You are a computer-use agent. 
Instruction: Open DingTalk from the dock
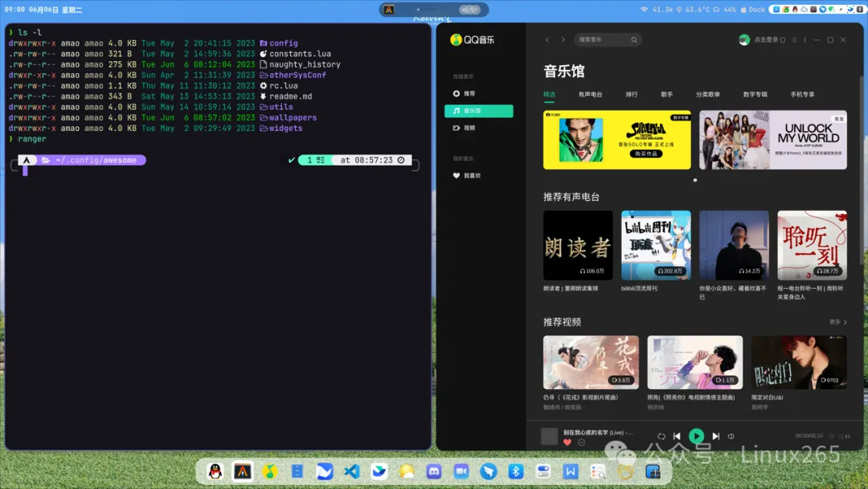(x=489, y=471)
